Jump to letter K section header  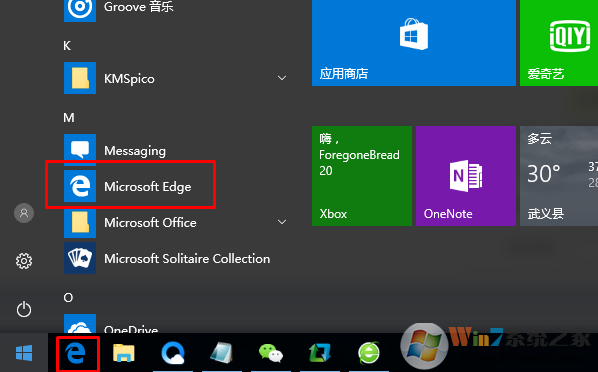(x=67, y=46)
